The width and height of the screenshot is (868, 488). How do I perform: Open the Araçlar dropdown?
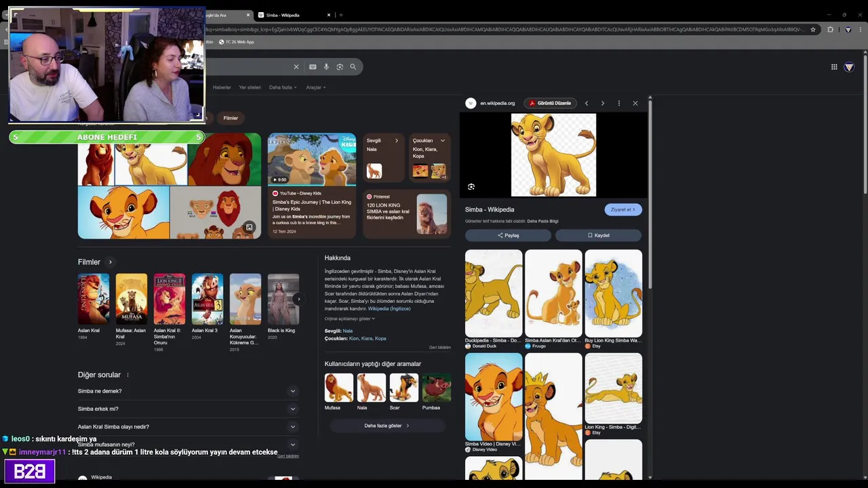[315, 87]
